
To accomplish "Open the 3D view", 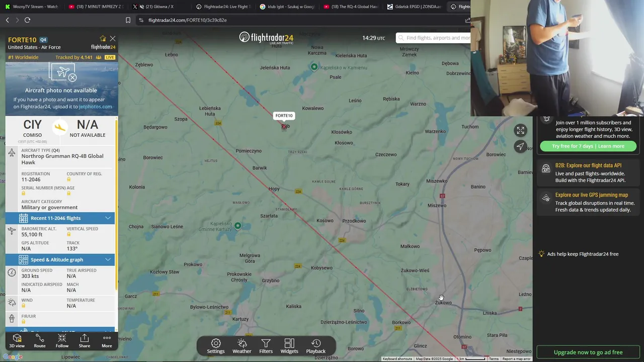I will coord(17,341).
